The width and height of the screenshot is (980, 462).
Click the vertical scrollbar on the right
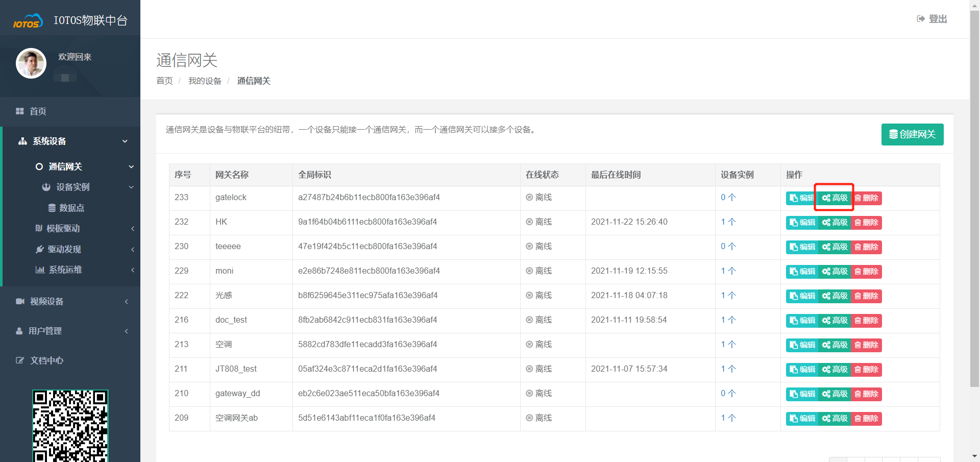point(974,204)
